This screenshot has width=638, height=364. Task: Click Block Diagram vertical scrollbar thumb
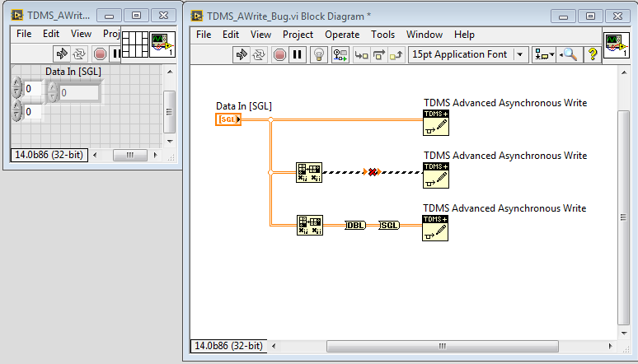tap(623, 217)
